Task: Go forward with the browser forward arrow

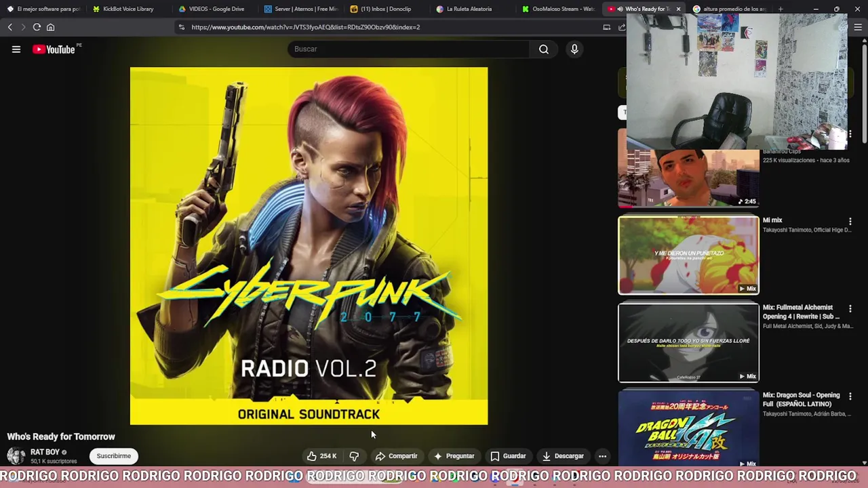Action: [x=22, y=27]
